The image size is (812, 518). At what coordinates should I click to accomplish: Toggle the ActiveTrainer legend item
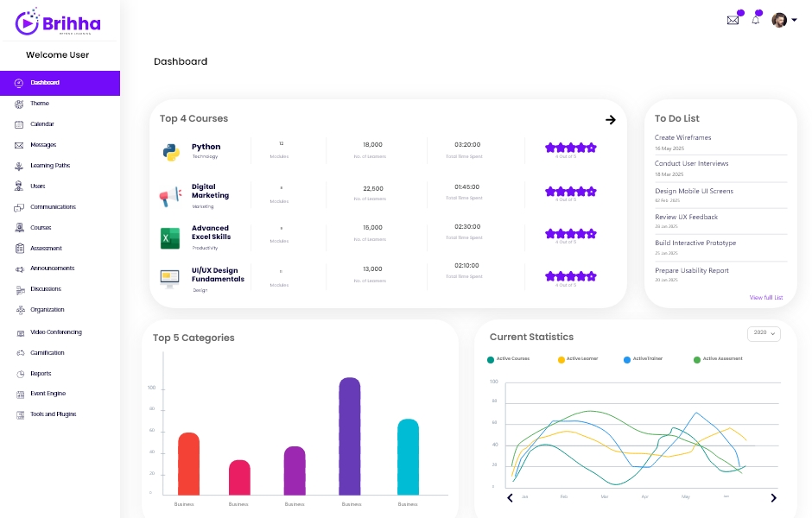click(x=643, y=358)
